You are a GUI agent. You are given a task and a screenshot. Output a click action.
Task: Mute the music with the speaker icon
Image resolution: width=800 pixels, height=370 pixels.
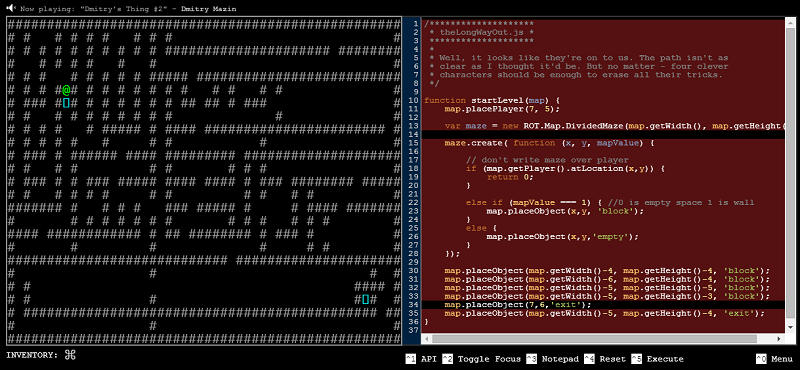[11, 8]
